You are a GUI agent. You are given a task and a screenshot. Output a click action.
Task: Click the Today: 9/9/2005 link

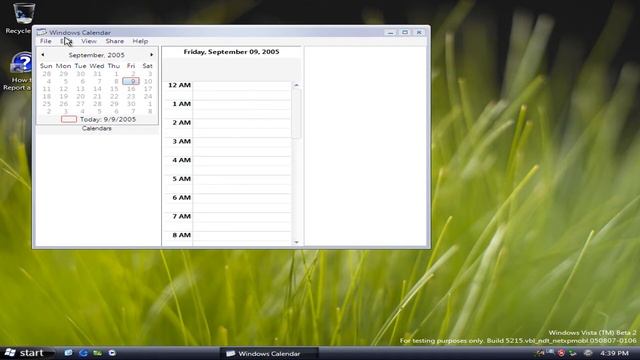108,119
